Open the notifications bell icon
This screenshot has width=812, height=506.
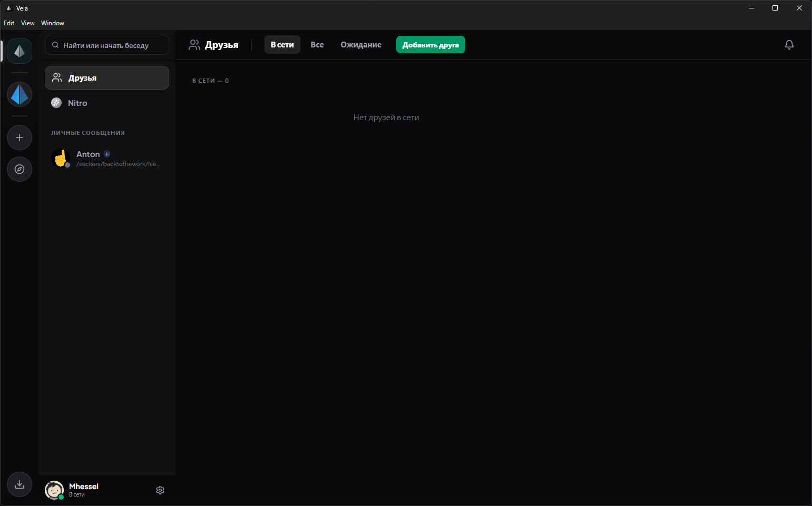(789, 45)
